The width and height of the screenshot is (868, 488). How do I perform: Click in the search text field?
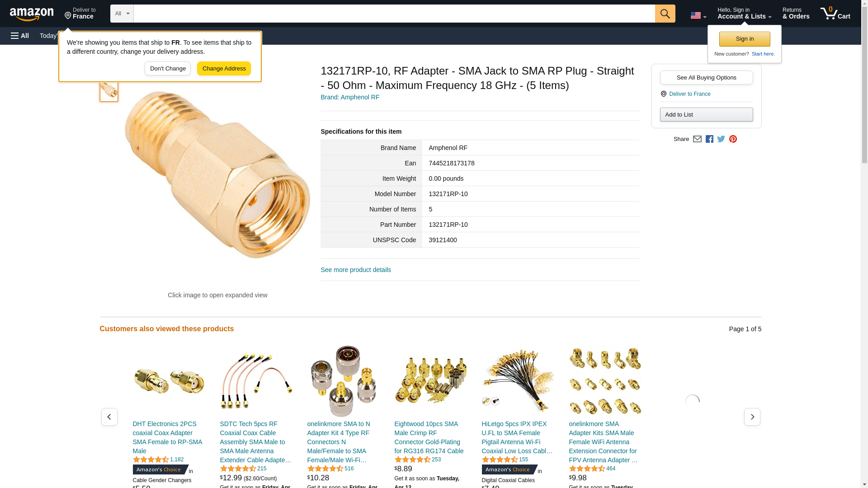pyautogui.click(x=394, y=14)
